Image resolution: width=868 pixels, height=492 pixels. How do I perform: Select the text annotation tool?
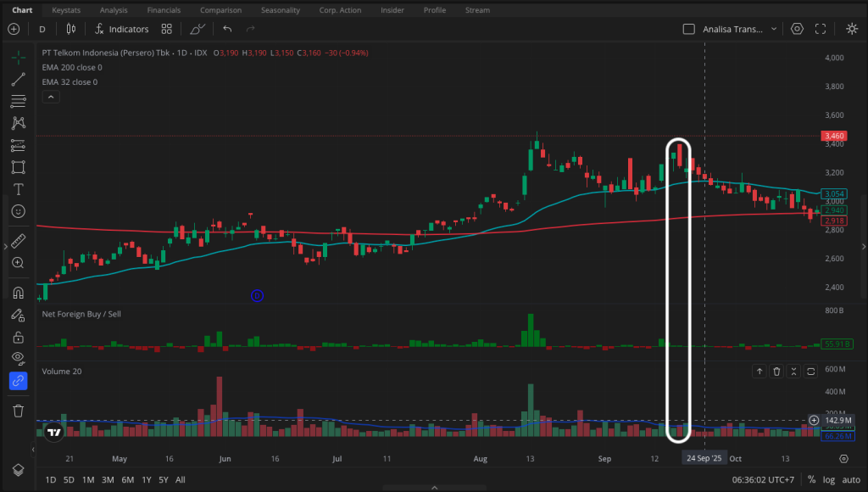pos(18,189)
